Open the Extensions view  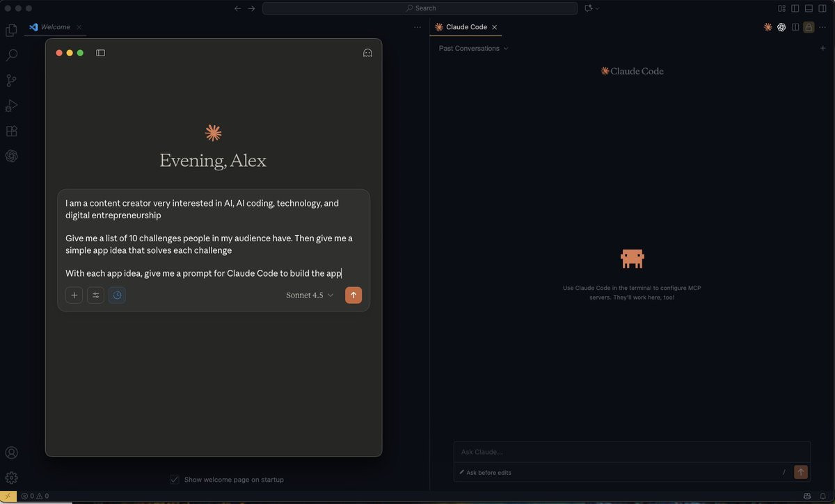pyautogui.click(x=11, y=131)
